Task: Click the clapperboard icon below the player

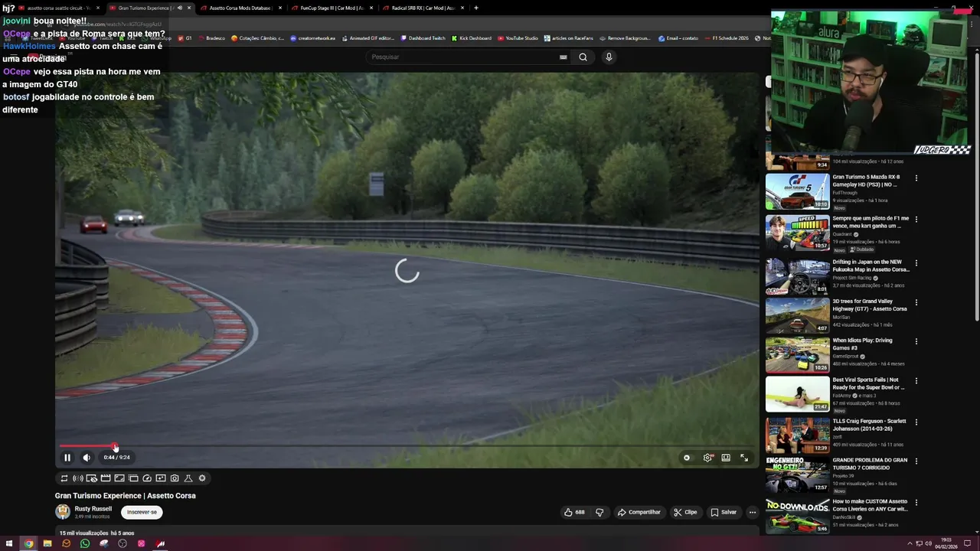Action: pyautogui.click(x=106, y=478)
